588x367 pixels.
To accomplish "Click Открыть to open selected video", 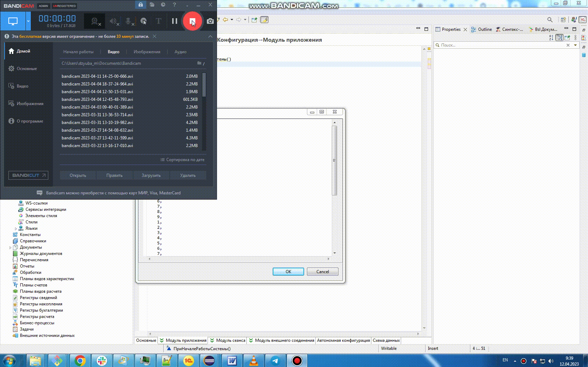I will point(77,175).
